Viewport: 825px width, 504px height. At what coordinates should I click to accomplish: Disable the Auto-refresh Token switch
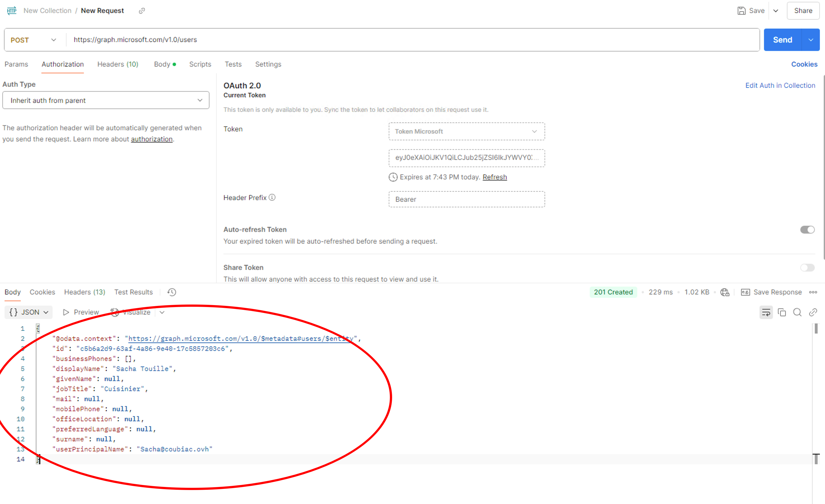click(807, 230)
